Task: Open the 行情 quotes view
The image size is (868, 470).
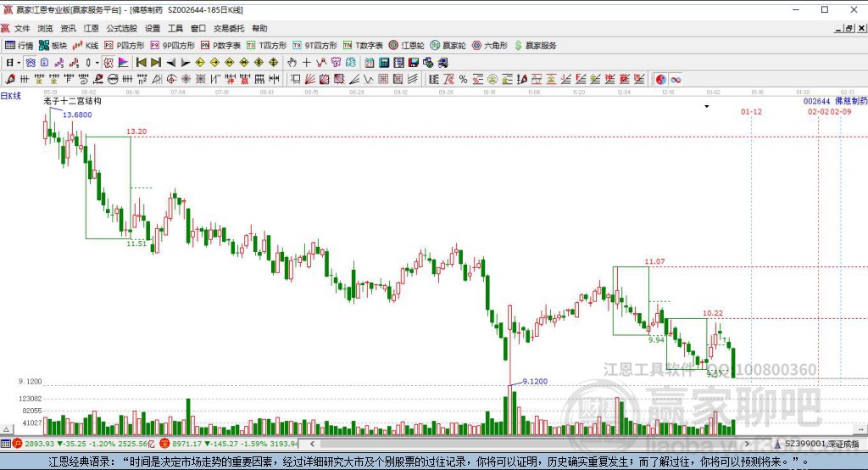Action: click(19, 46)
